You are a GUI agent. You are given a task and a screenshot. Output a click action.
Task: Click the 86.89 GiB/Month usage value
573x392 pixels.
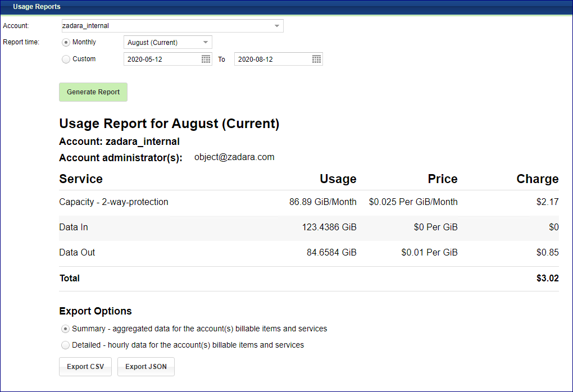click(322, 202)
